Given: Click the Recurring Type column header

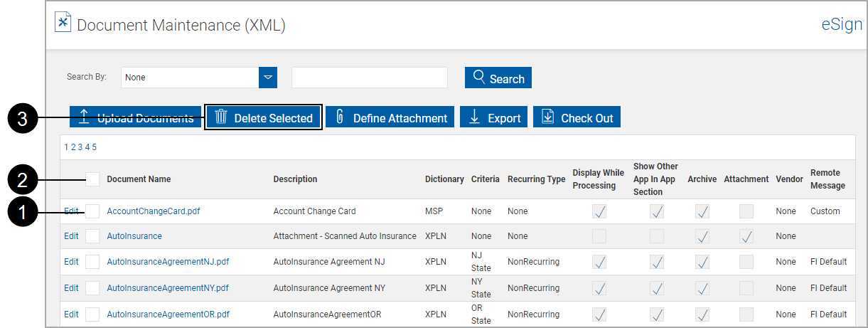Looking at the screenshot, I should pyautogui.click(x=537, y=179).
